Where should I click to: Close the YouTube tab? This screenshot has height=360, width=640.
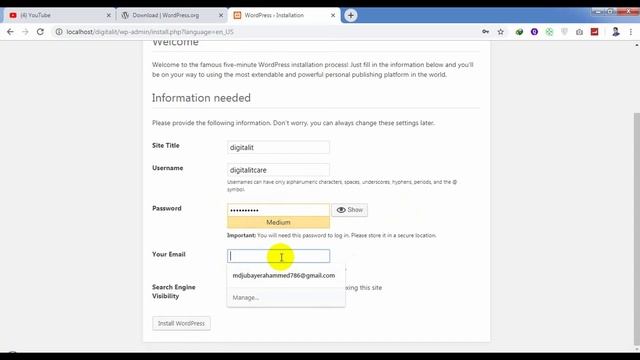coord(109,15)
